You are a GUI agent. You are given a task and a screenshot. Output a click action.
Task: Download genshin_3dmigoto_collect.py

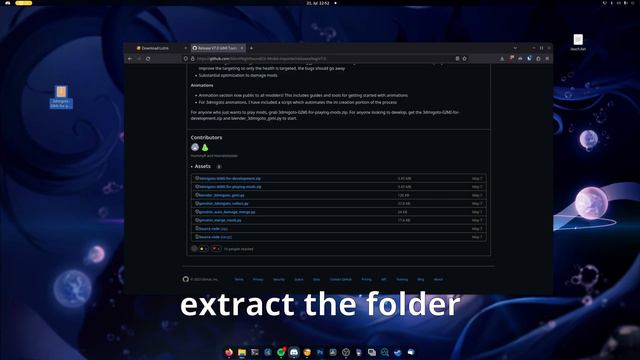224,203
